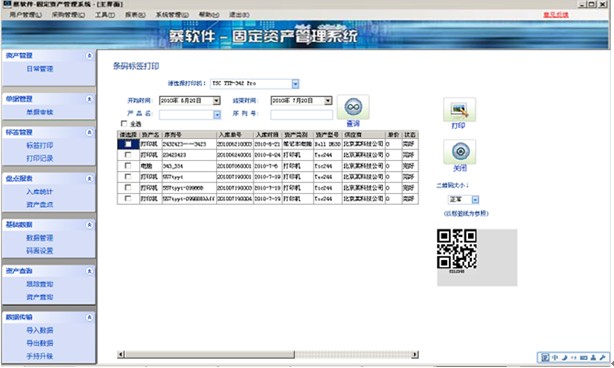Screen dimensions: 614x368
Task: Click the horizontal scrollbar thumb below the table
Action: [x=209, y=355]
